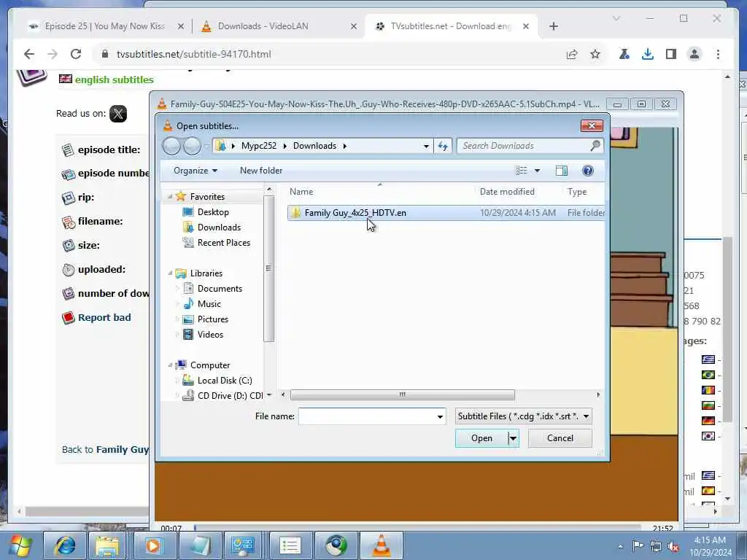Switch to Episode 25 browser tab
This screenshot has height=560, width=747.
105,26
